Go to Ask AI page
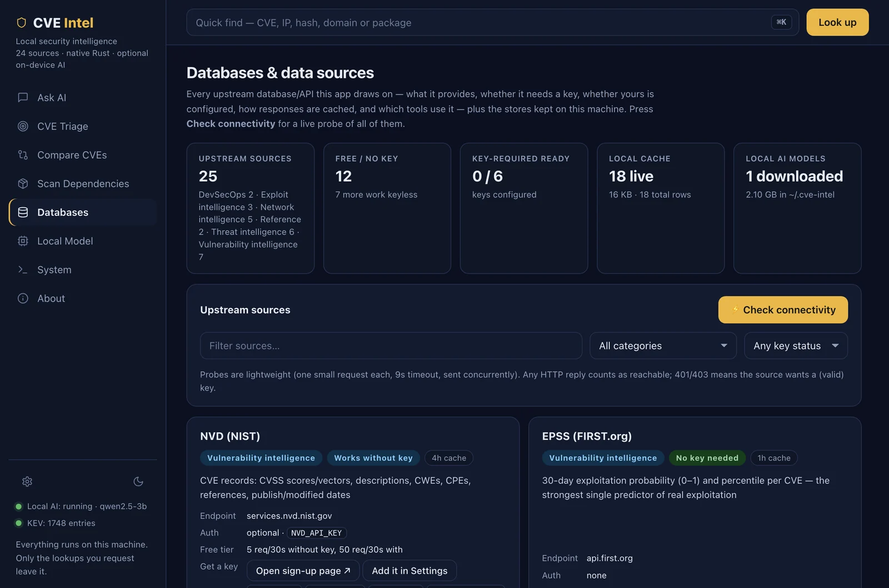Screen dimensions: 889x588 tap(83, 97)
